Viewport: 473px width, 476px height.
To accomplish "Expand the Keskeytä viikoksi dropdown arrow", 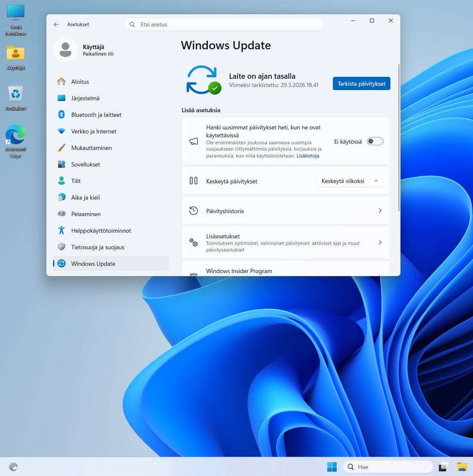I will (376, 181).
